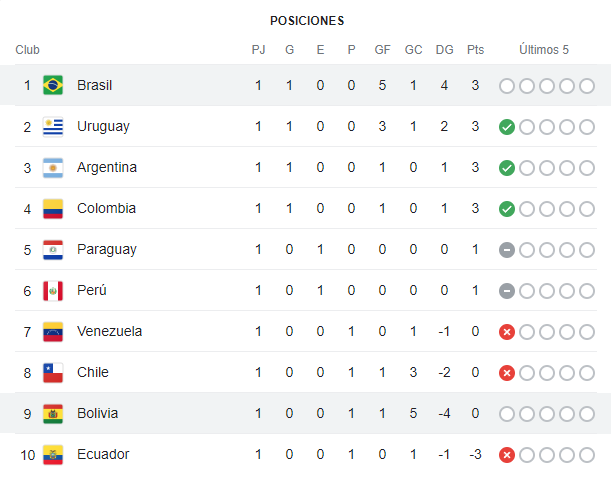Click the Argentina flag icon
This screenshot has height=485, width=611.
pyautogui.click(x=53, y=167)
